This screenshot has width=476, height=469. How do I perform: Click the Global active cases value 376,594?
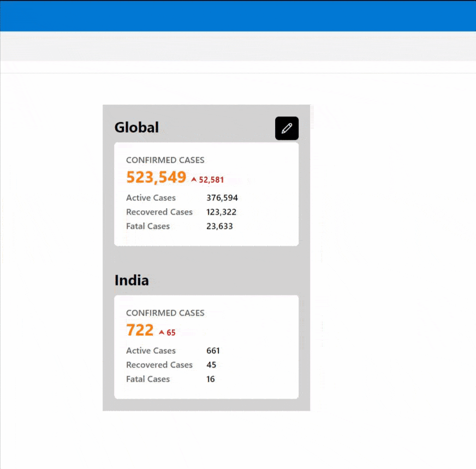pos(222,198)
